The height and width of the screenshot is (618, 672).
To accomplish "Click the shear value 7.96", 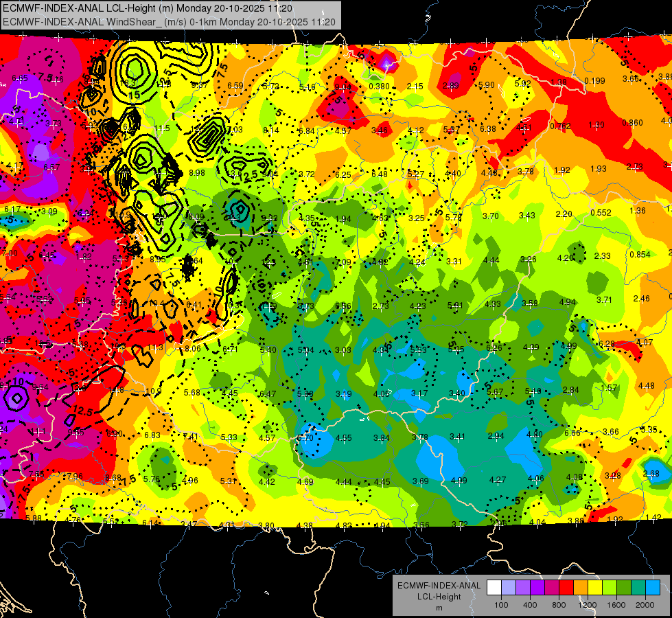I will tap(75, 477).
